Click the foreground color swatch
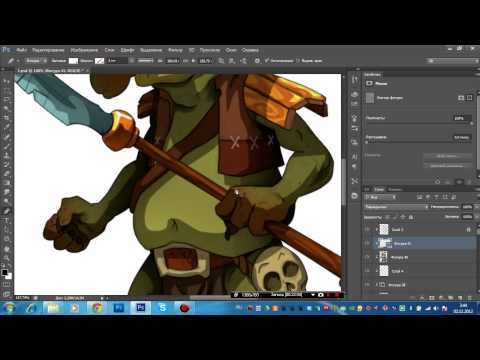Image resolution: width=480 pixels, height=360 pixels. pos(4,272)
